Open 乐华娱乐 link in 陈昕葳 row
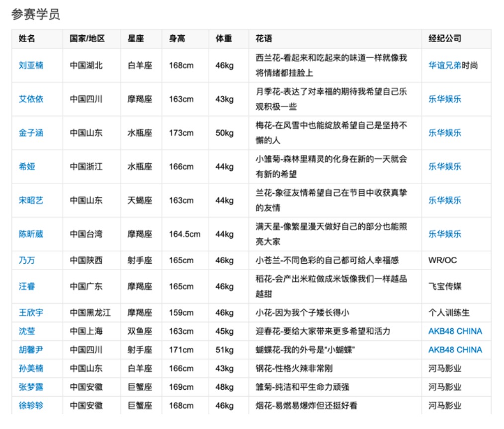This screenshot has height=429, width=504. point(445,234)
